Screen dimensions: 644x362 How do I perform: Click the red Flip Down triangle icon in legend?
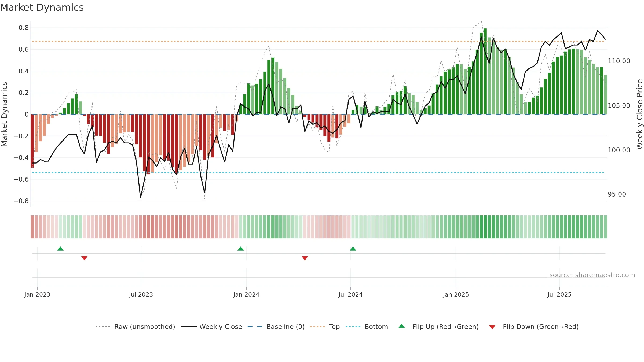(x=492, y=327)
